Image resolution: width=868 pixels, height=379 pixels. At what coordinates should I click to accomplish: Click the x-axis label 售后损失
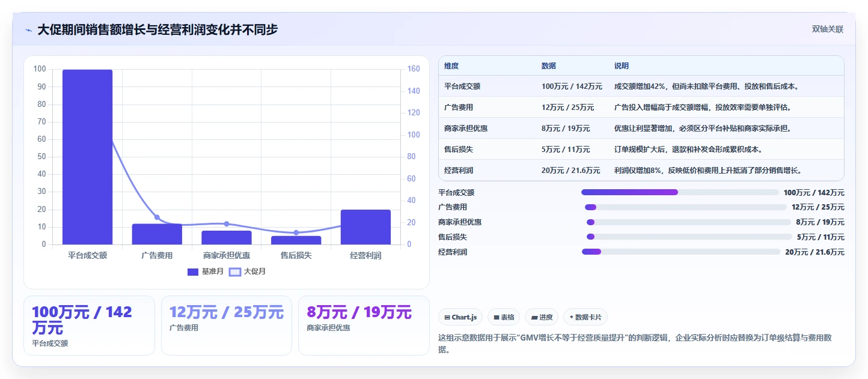[296, 255]
